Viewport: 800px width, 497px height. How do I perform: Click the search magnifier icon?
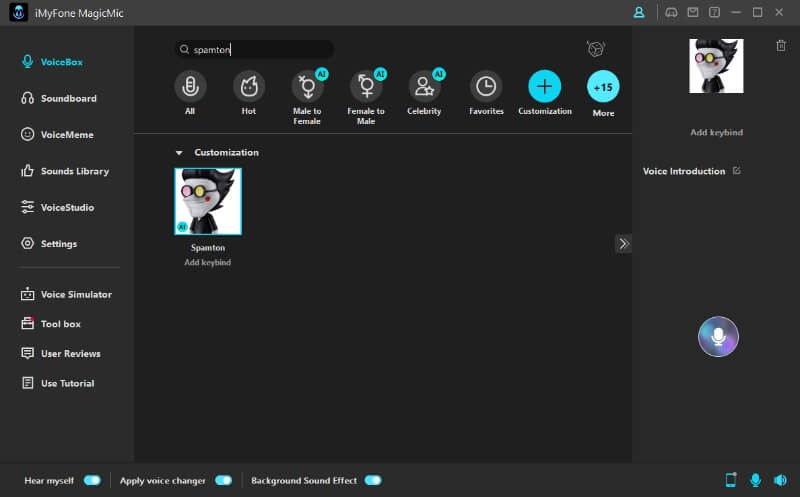(184, 49)
